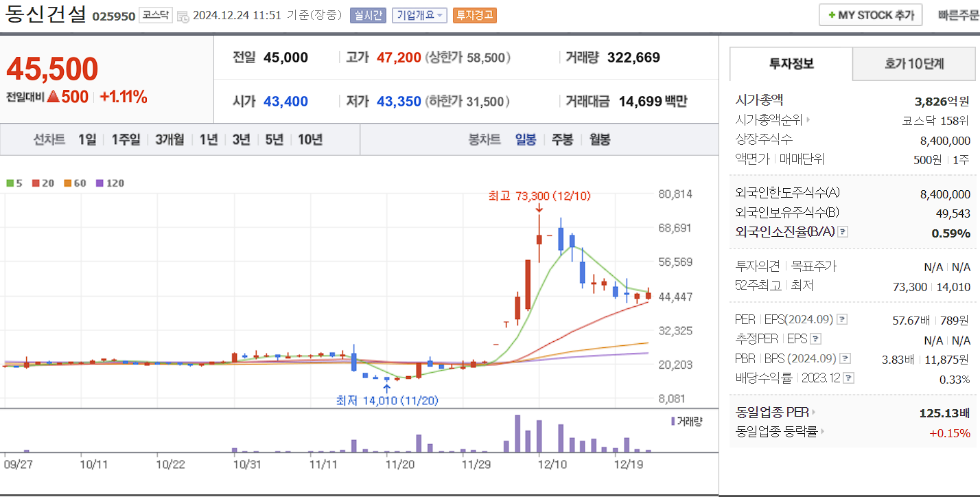Click the MY STOCK 추가 button
Screen dimensions: 980x497
pos(870,14)
